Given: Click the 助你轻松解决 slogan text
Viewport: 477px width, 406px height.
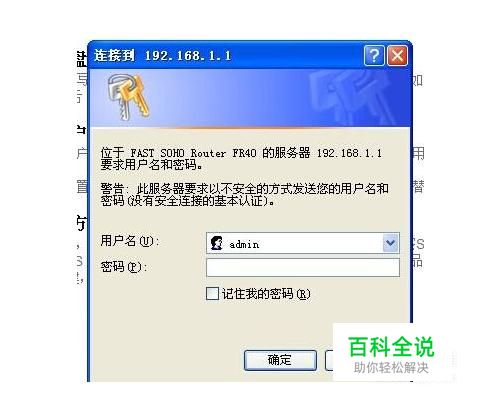Looking at the screenshot, I should point(391,368).
